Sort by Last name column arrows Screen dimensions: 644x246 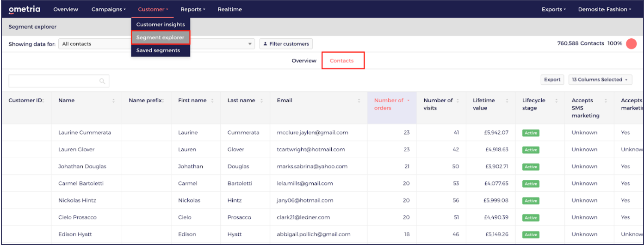tap(261, 100)
